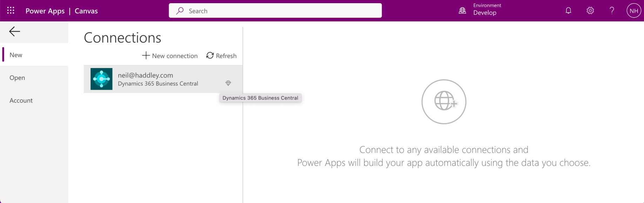Select the Open menu item
Viewport: 644px width, 203px height.
point(17,77)
